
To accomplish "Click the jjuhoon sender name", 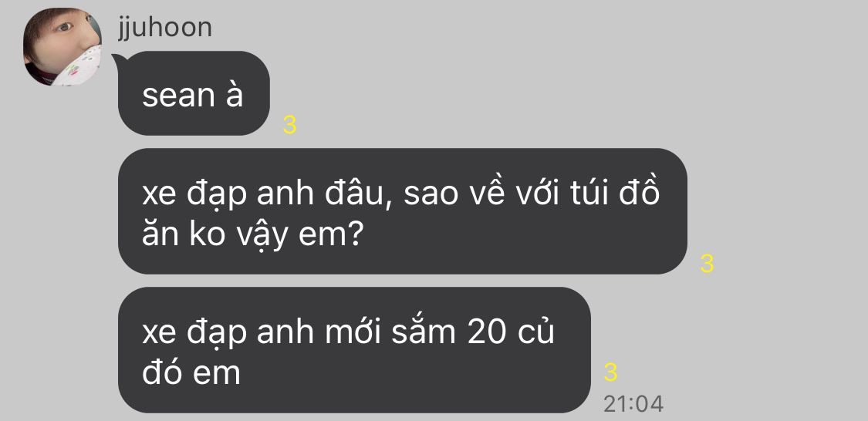I will click(165, 27).
